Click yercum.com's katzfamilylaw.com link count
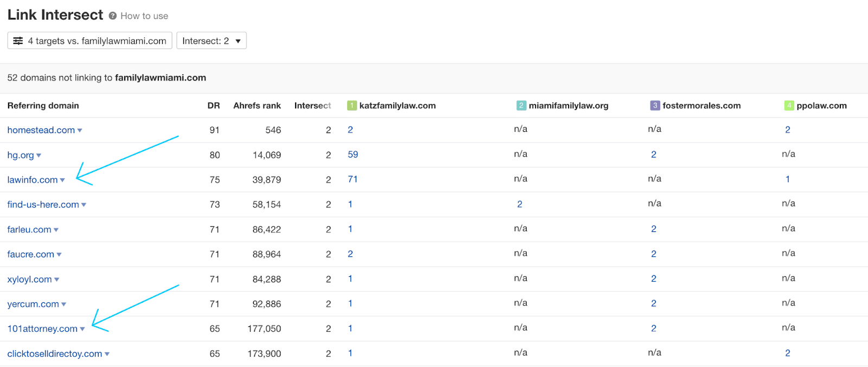The width and height of the screenshot is (868, 367). [350, 304]
